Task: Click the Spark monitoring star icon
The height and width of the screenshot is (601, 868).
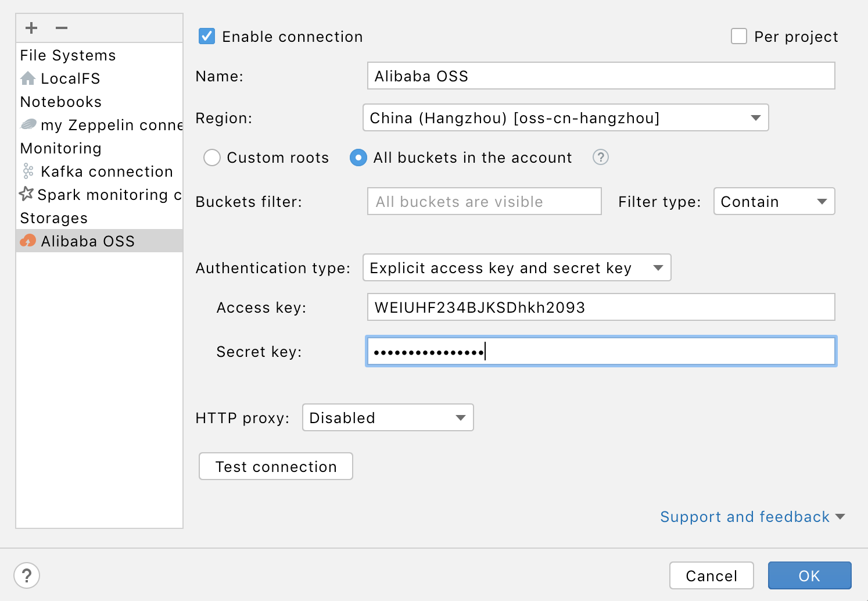Action: point(27,194)
